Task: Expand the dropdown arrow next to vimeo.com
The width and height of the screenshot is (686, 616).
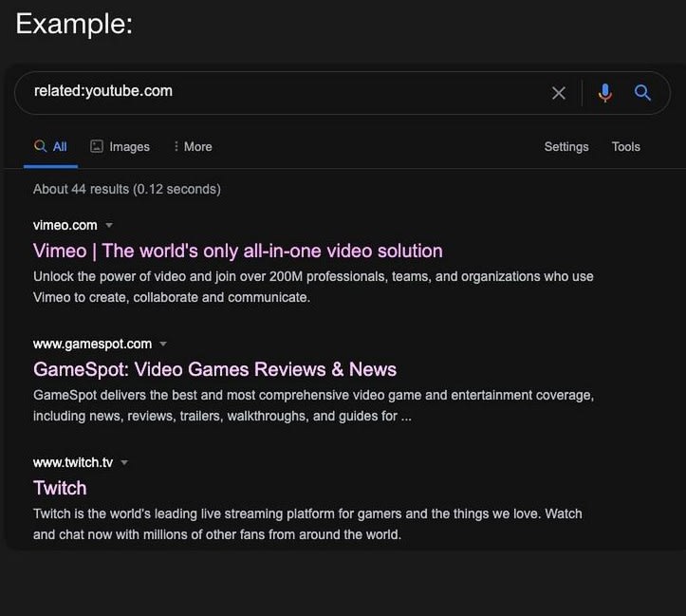Action: pos(109,225)
